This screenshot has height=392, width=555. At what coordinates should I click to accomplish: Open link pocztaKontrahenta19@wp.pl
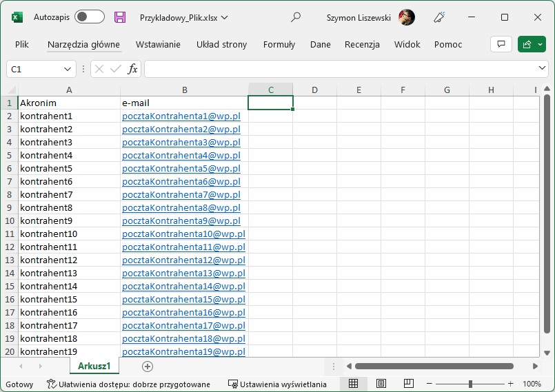(x=183, y=351)
